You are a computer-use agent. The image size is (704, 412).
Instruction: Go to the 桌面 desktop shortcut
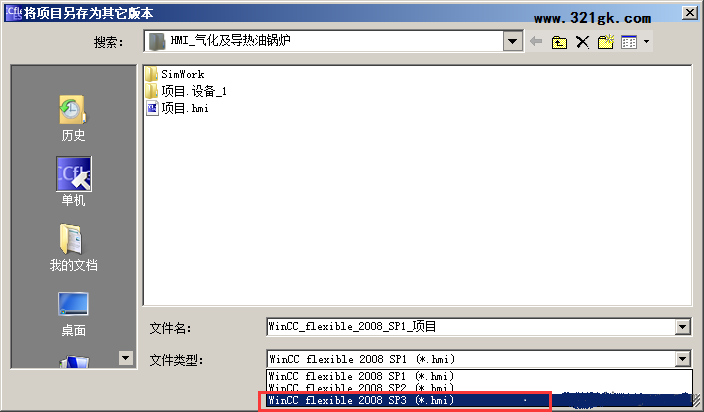point(73,314)
